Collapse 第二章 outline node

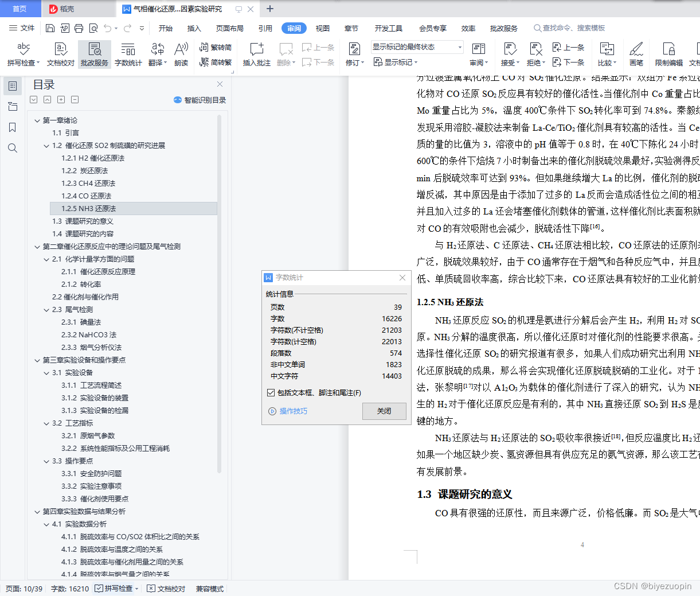tap(37, 247)
